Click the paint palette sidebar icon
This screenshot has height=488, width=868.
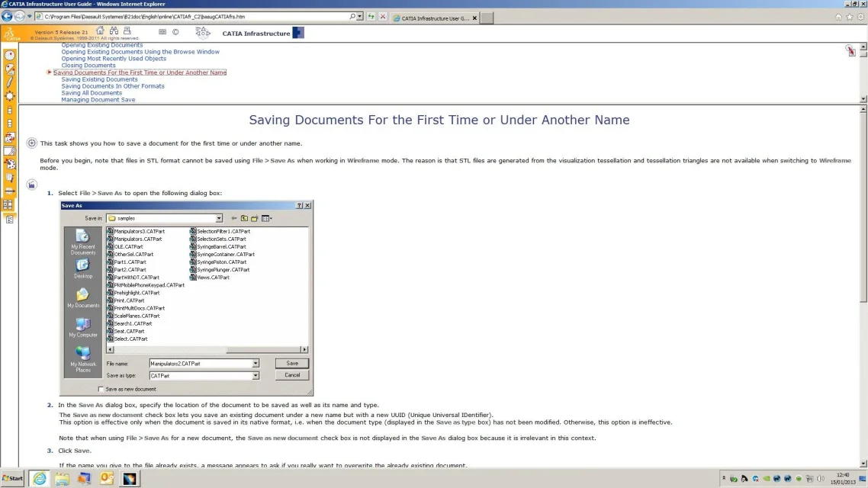tap(9, 165)
